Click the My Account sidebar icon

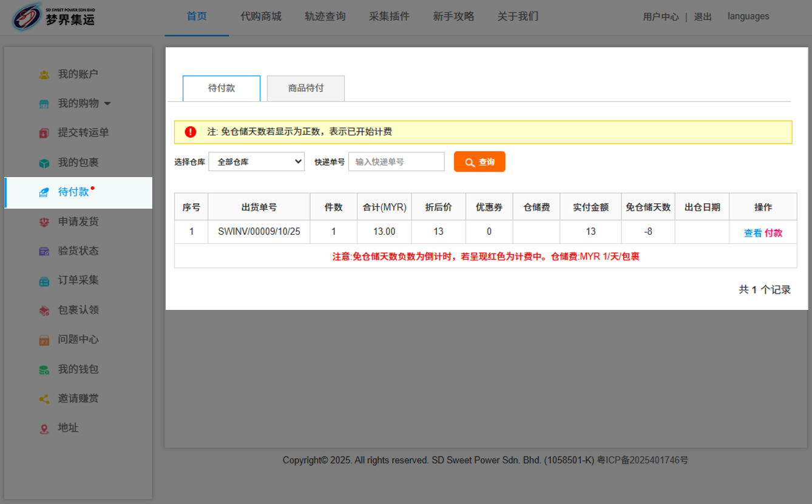[x=44, y=75]
